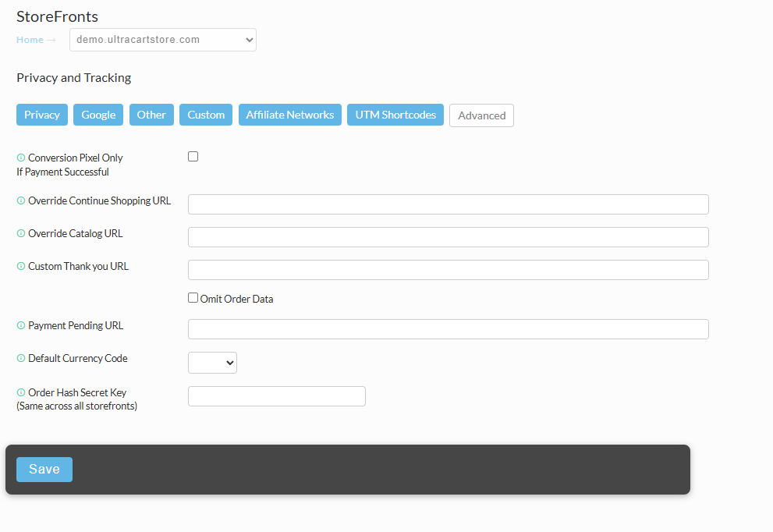Screen dimensions: 773x532
Task: Select the Affiliate Networks tab
Action: 290,115
